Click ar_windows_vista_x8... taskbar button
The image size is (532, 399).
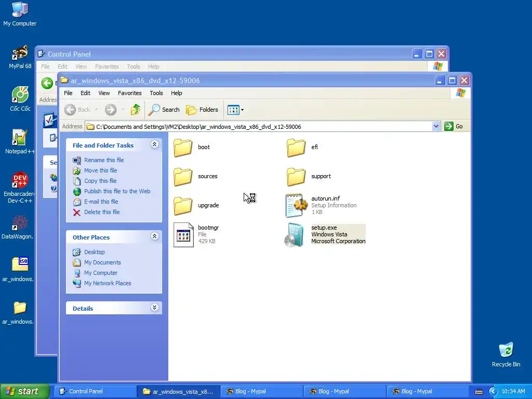coord(179,391)
